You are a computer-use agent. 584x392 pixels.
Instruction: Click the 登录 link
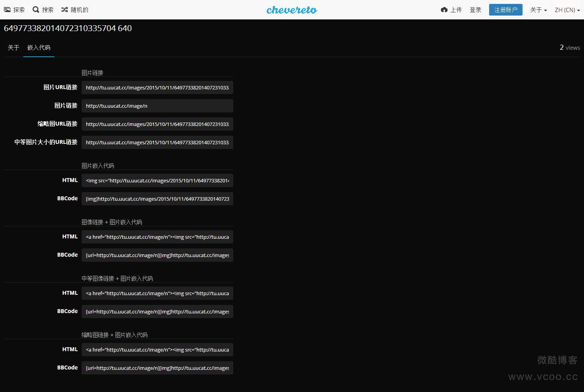click(x=475, y=10)
